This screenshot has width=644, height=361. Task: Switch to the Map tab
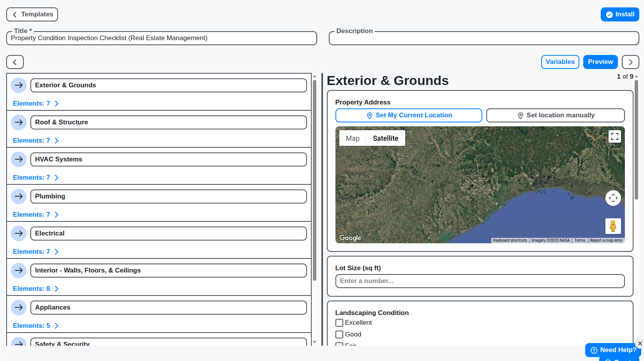tap(352, 138)
